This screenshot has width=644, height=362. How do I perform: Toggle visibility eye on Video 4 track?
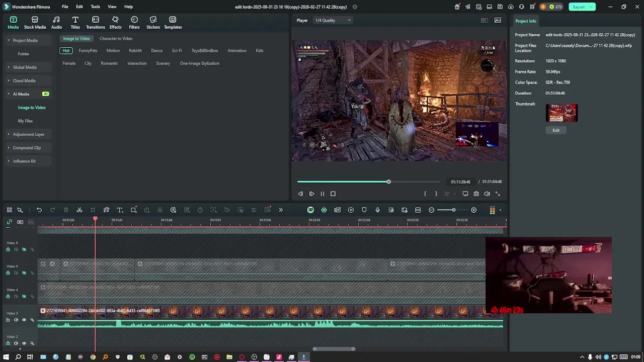24,296
